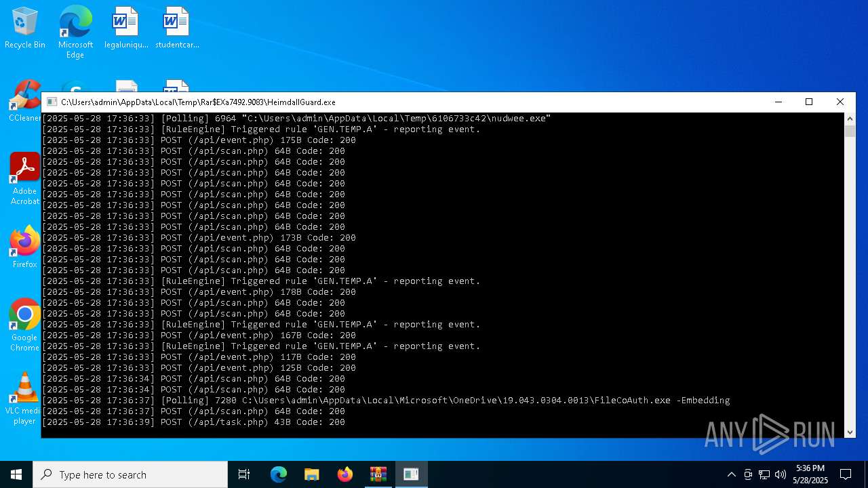This screenshot has height=488, width=868.
Task: Show the hidden system tray icons
Action: (731, 474)
